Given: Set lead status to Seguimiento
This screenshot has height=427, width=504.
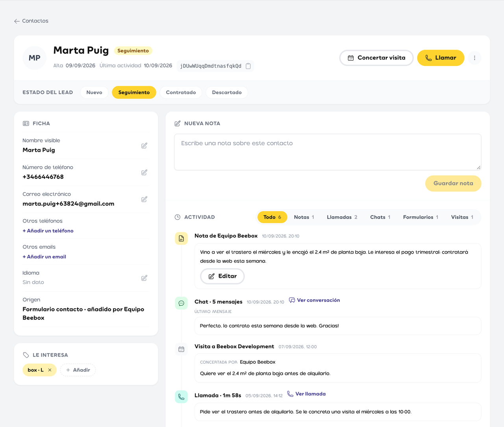Looking at the screenshot, I should tap(134, 93).
